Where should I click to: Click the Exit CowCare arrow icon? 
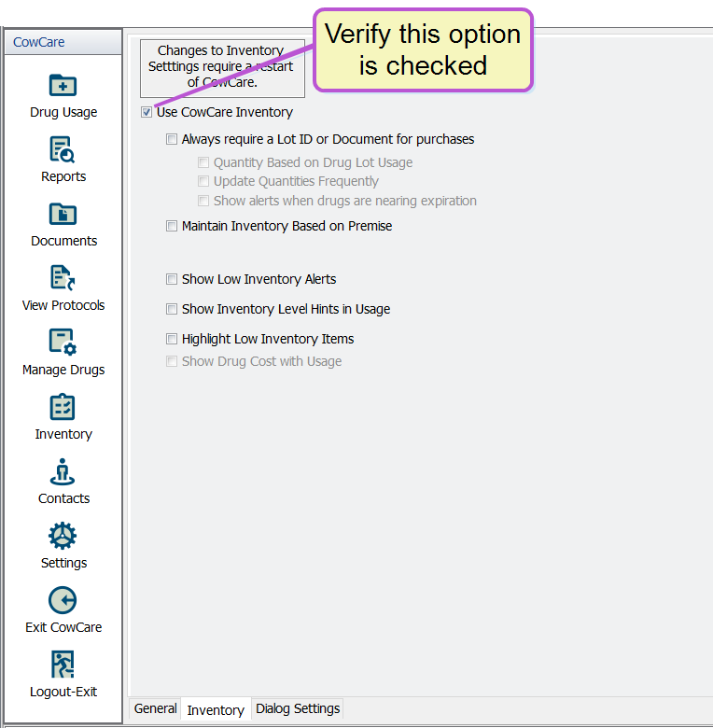[x=63, y=600]
